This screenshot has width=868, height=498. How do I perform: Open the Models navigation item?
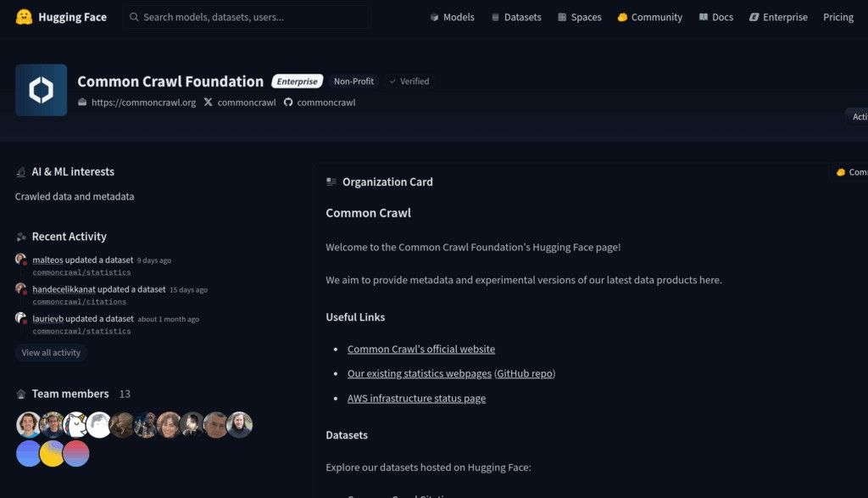coord(452,17)
